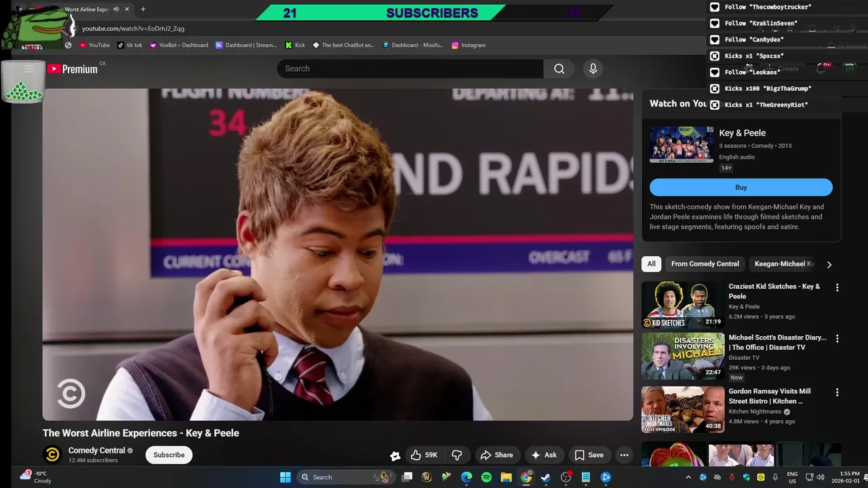Viewport: 868px width, 488px height.
Task: Open Dashboard - MissXs... bookmark
Action: [413, 45]
